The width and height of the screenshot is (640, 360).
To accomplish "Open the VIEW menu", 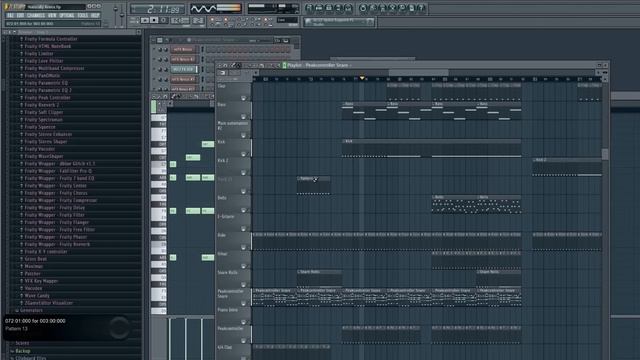I will [x=52, y=16].
